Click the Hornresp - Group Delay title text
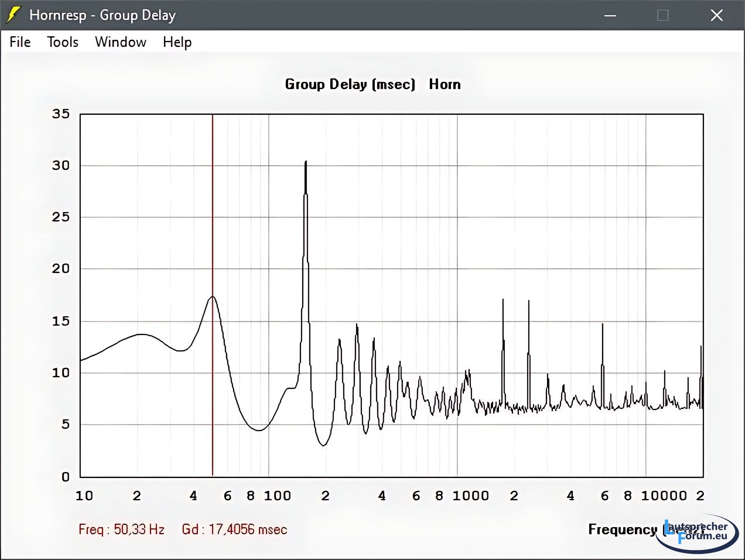 (102, 15)
